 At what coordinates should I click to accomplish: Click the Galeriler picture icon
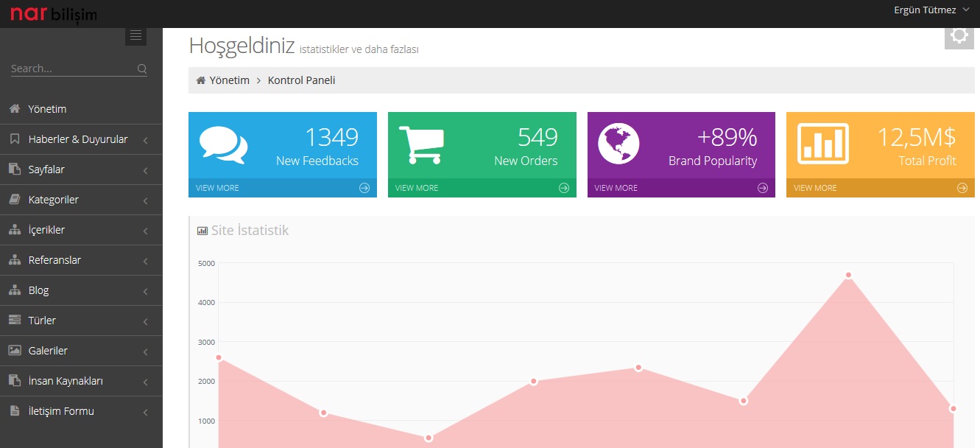tap(14, 351)
